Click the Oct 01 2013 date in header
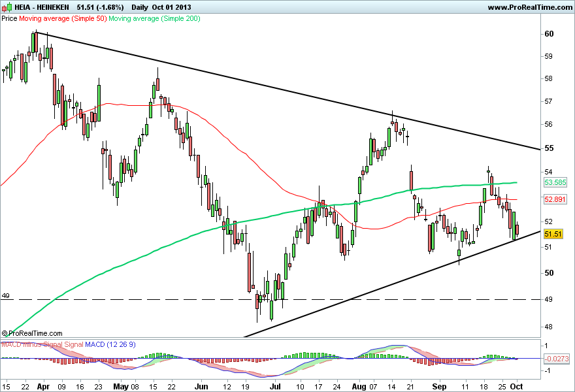The height and width of the screenshot is (392, 575). 171,7
